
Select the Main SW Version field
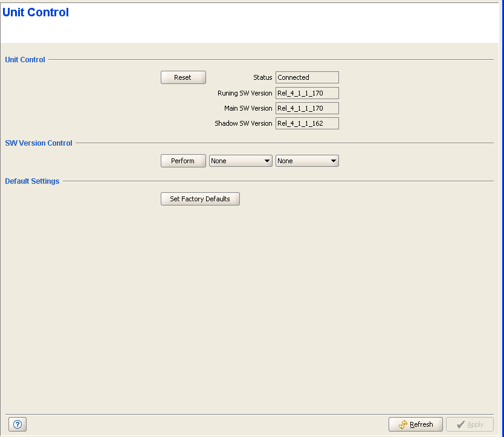[307, 108]
